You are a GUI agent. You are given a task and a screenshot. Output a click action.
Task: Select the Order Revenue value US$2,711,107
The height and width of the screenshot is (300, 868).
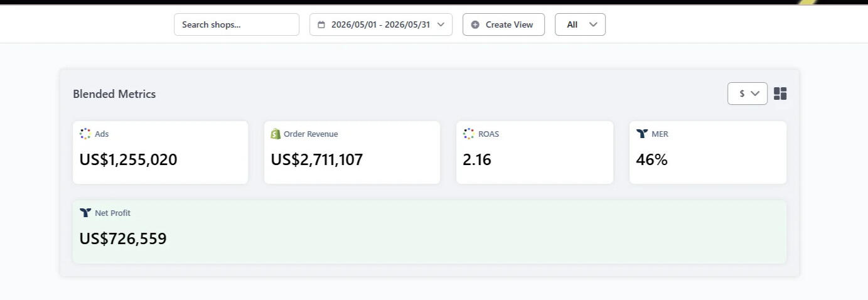coord(317,159)
